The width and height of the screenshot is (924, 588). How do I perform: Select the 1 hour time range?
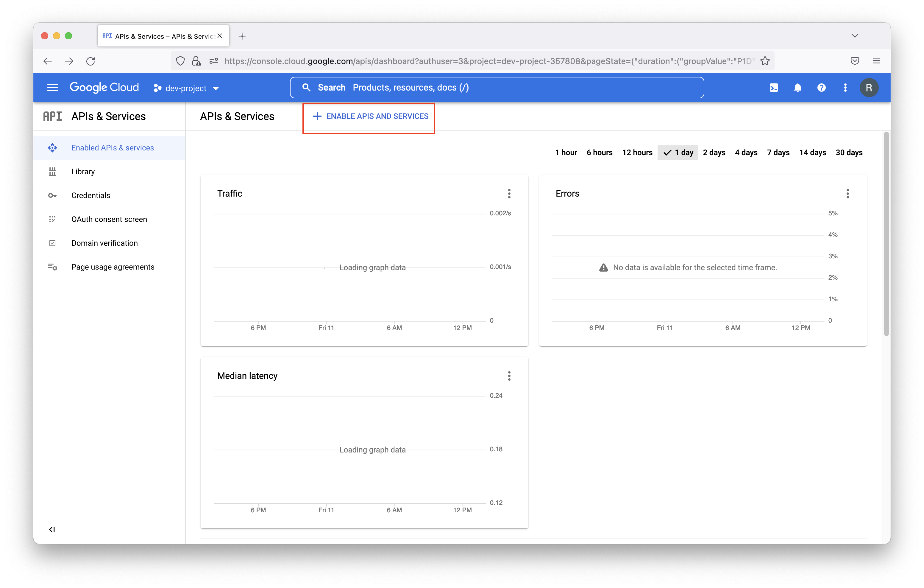(x=566, y=153)
